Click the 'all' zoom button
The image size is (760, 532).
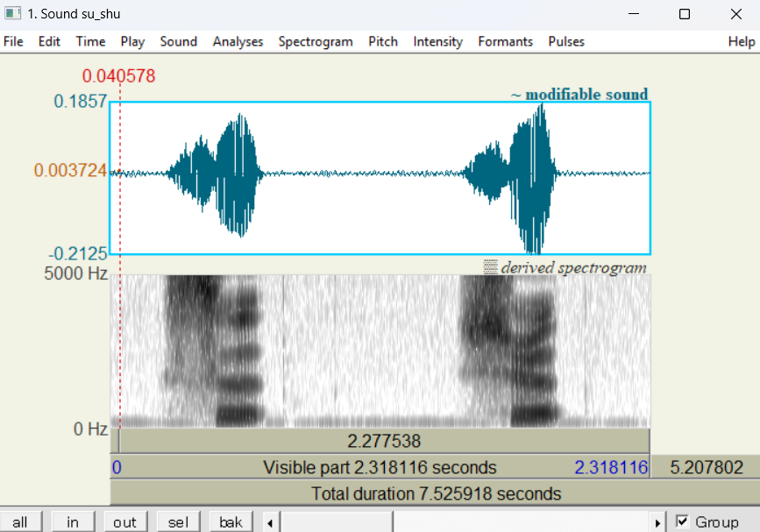click(20, 521)
